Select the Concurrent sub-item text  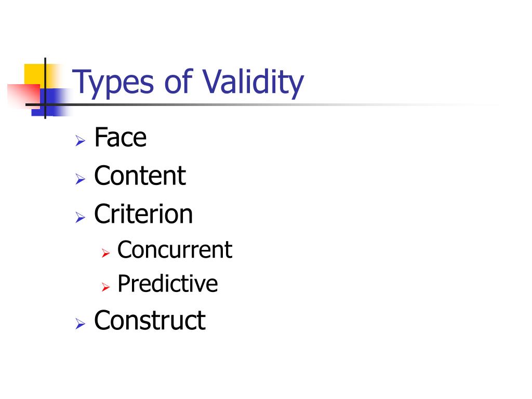[175, 250]
